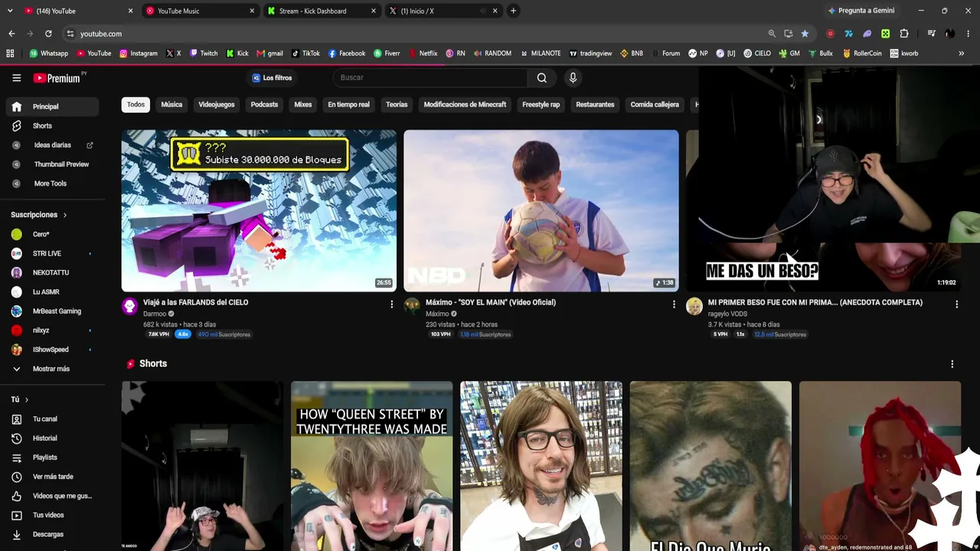Open Tu canal in sidebar
The image size is (980, 551).
51,419
